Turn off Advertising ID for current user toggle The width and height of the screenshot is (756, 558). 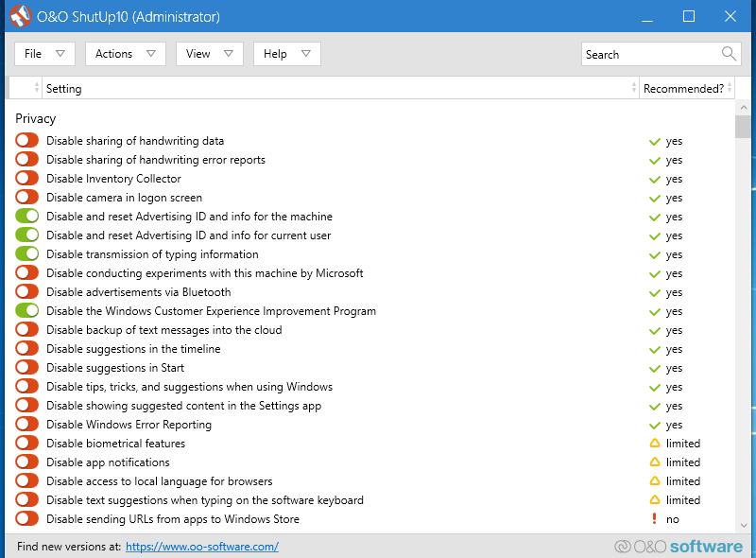click(x=26, y=235)
